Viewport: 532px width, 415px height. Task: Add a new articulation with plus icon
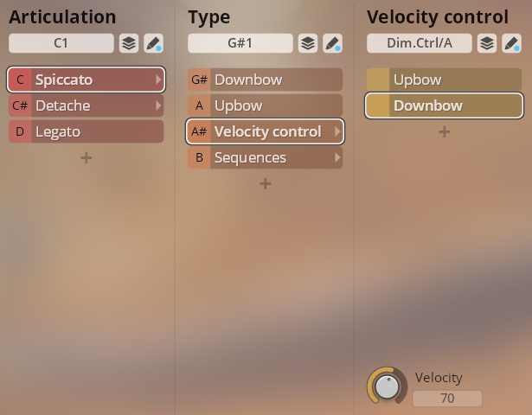point(87,158)
